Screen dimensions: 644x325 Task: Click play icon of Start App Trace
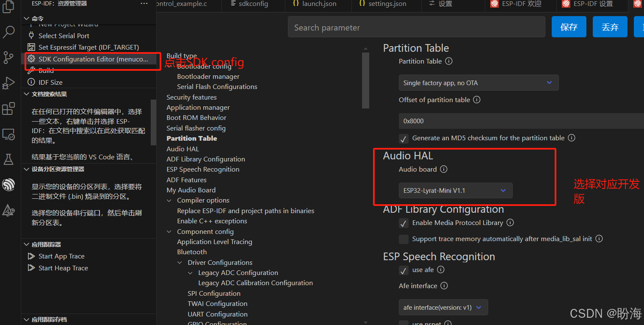pos(31,256)
